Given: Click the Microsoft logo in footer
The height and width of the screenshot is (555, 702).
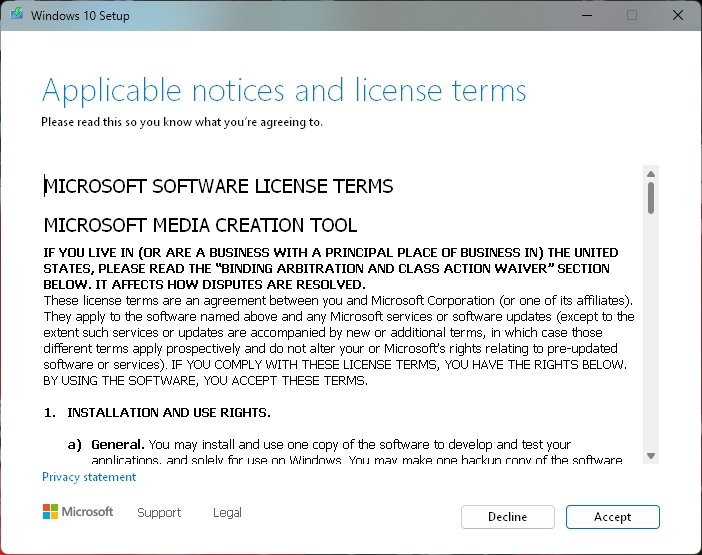Looking at the screenshot, I should 78,512.
